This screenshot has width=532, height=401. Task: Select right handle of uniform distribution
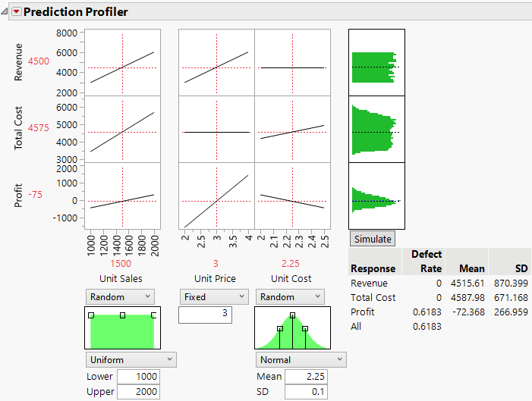154,315
